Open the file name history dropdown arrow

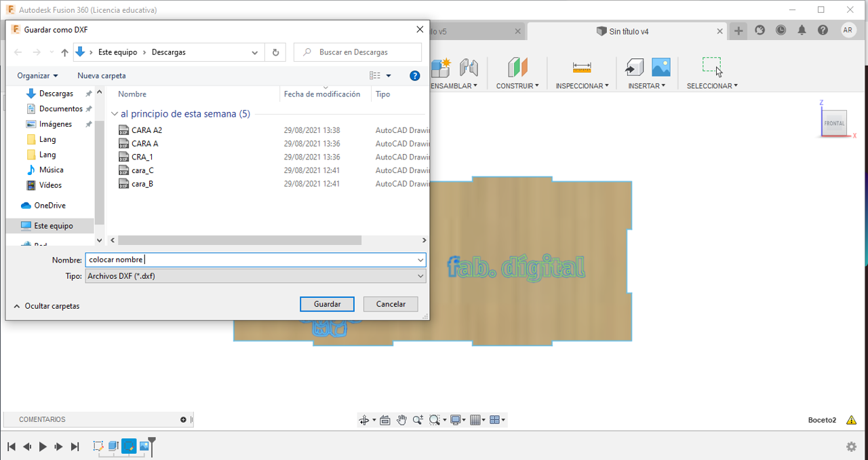tap(420, 260)
